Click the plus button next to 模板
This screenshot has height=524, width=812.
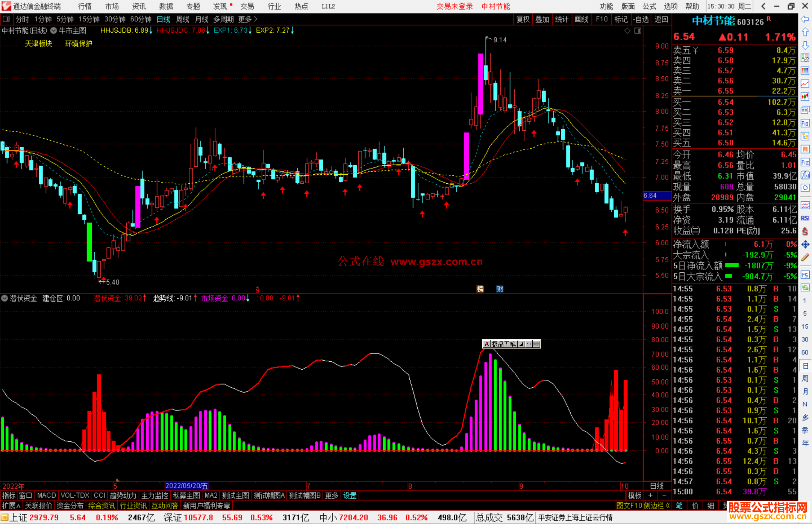[650, 495]
